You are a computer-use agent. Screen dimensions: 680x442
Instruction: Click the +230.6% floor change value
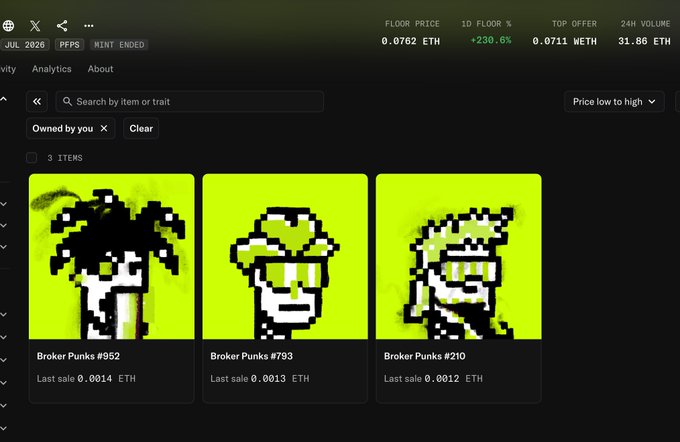tap(491, 40)
